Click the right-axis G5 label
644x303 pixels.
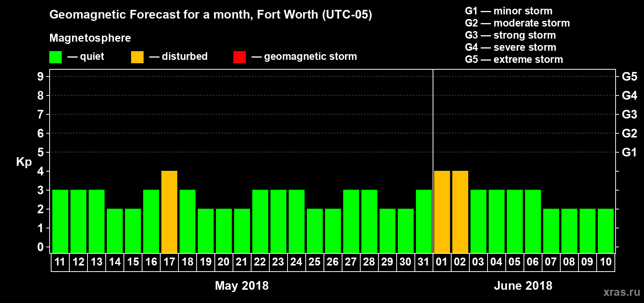coord(630,77)
